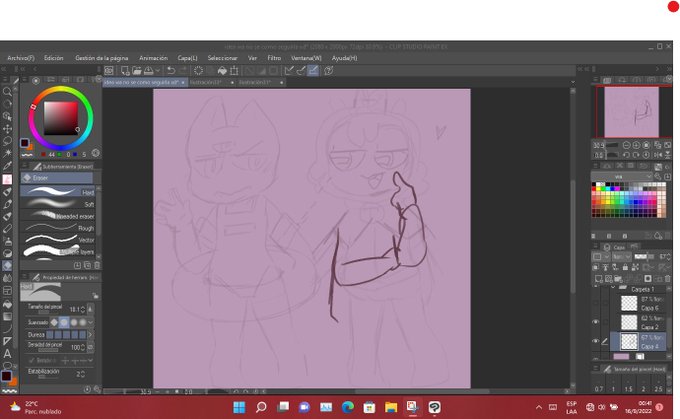
Task: Click zoom out in Navigator panel
Action: [626, 145]
